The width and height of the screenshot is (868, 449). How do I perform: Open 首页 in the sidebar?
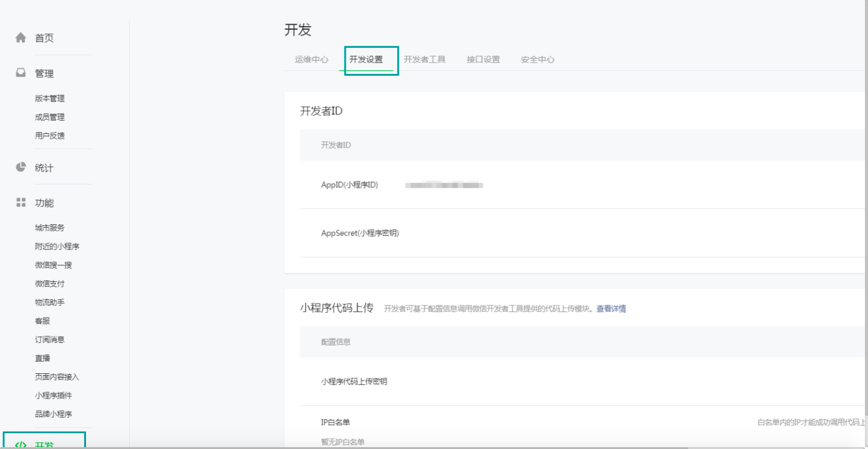tap(44, 38)
